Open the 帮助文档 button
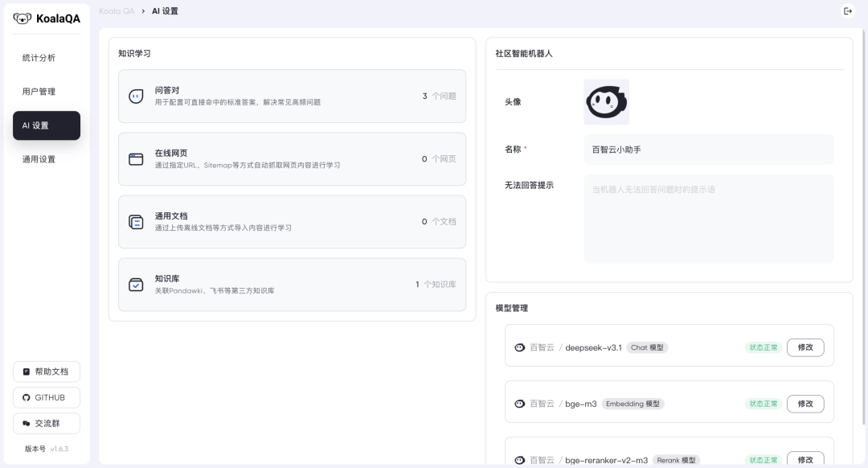The width and height of the screenshot is (868, 468). 46,372
